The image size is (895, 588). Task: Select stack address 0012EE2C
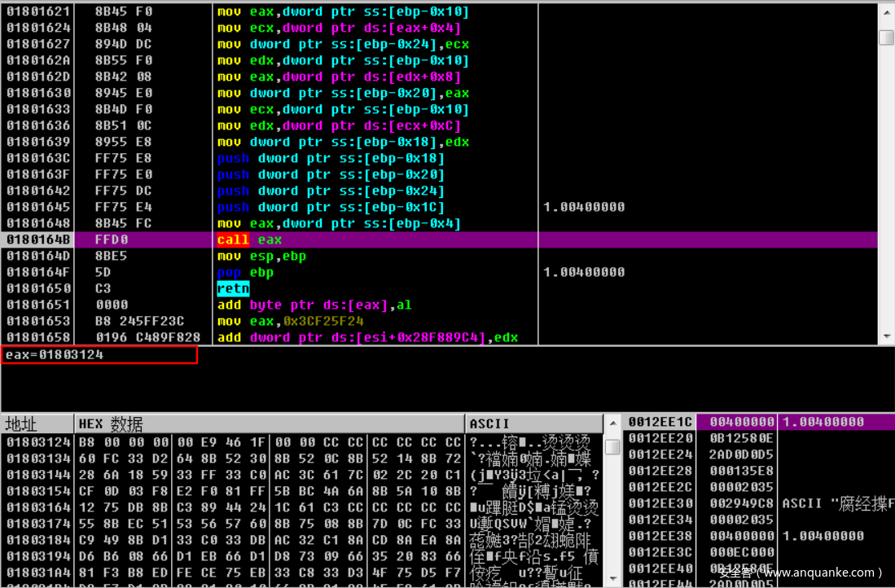click(x=660, y=487)
